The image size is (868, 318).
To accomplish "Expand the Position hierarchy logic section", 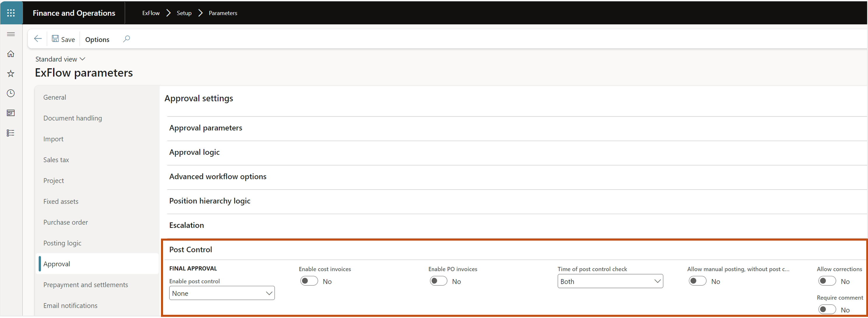I will [517, 201].
